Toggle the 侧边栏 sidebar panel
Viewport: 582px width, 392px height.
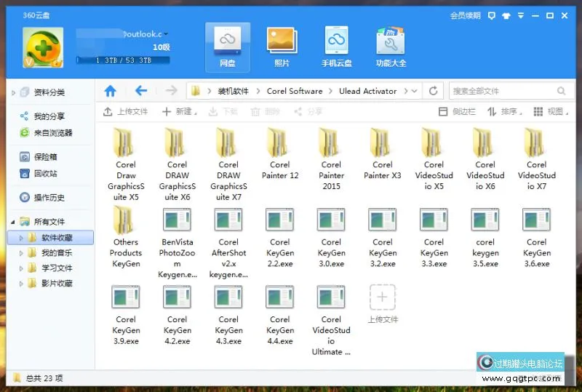point(457,111)
